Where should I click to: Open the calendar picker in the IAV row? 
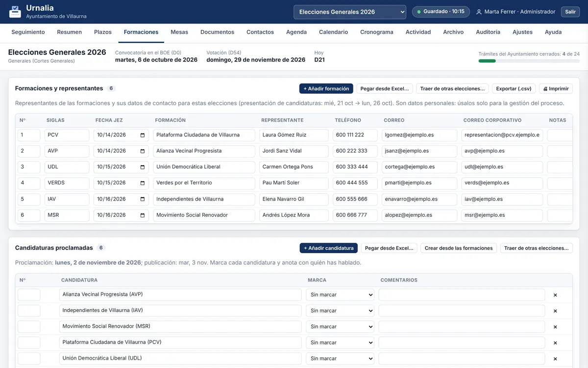[x=143, y=199]
